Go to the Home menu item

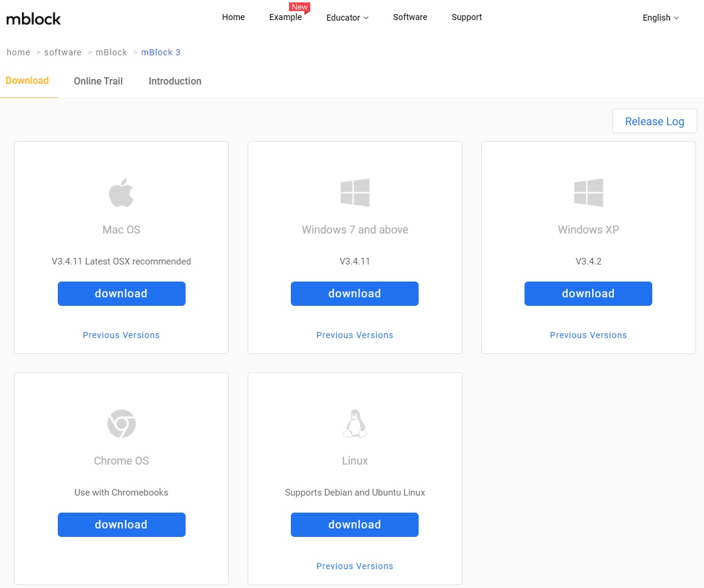(233, 17)
